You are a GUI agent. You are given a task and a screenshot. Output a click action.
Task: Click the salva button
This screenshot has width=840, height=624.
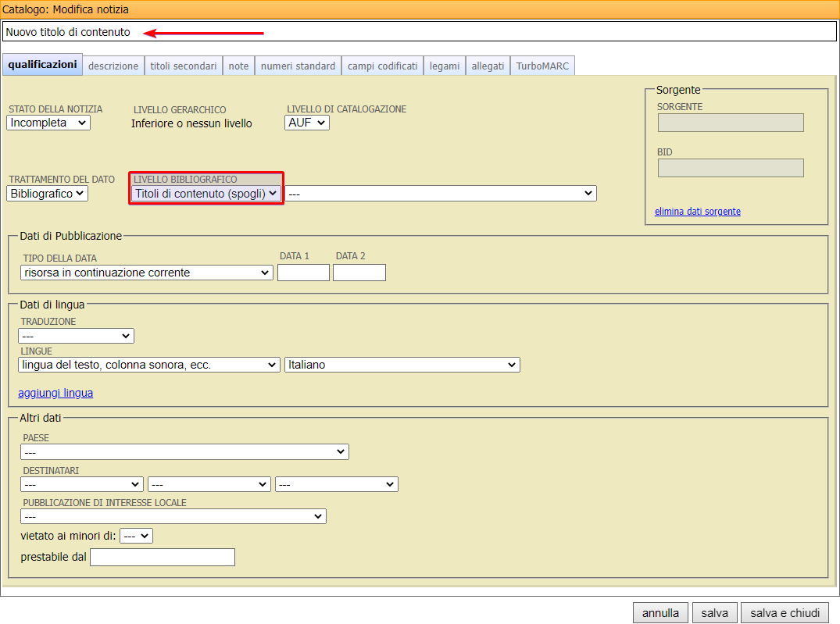point(714,613)
